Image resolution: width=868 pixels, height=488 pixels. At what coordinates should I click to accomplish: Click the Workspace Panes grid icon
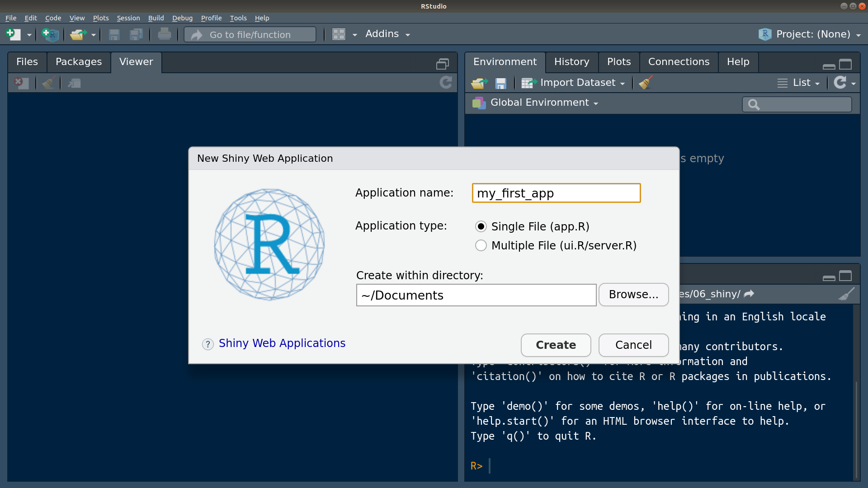point(339,34)
